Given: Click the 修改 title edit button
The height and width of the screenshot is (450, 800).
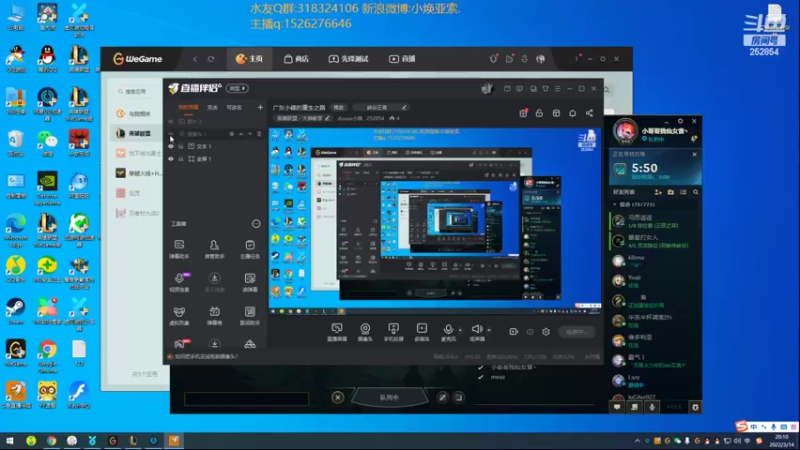Looking at the screenshot, I should click(x=339, y=107).
